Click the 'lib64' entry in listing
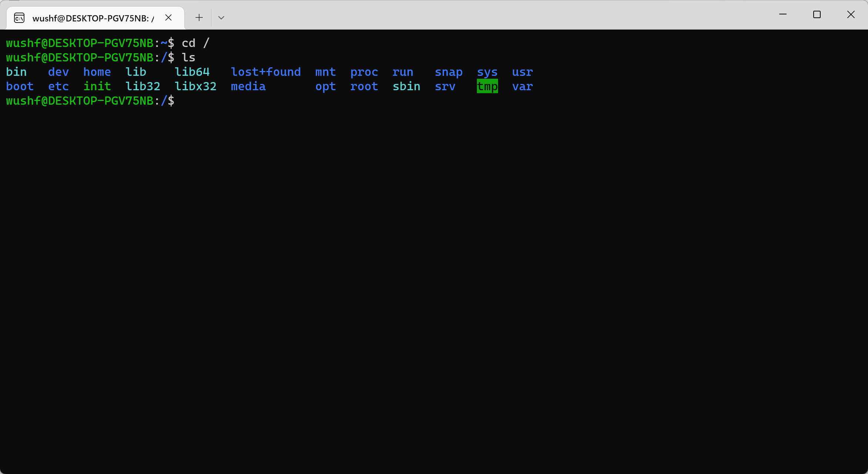This screenshot has width=868, height=474. pos(192,72)
